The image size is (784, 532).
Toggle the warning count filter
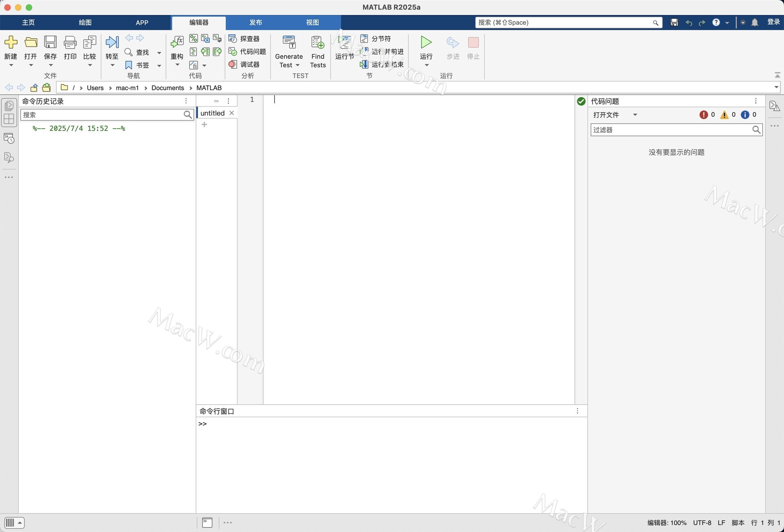coord(724,115)
